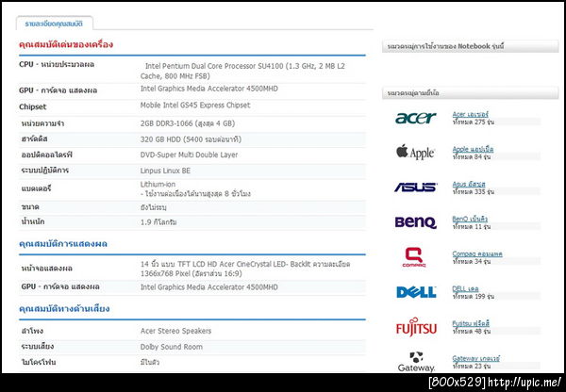This screenshot has height=392, width=566.
Task: Select the Acer total 275 models count
Action: pos(474,122)
